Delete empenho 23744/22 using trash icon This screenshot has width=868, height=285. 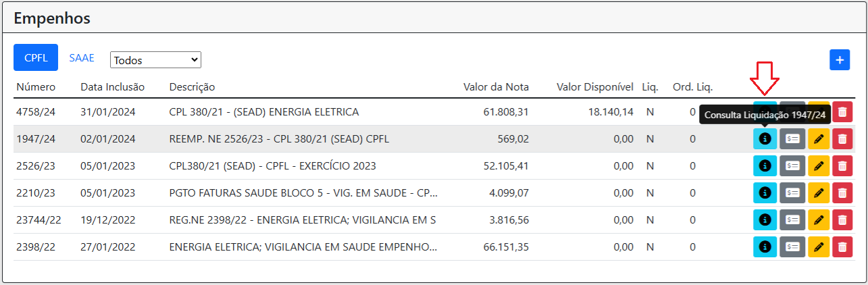(842, 219)
